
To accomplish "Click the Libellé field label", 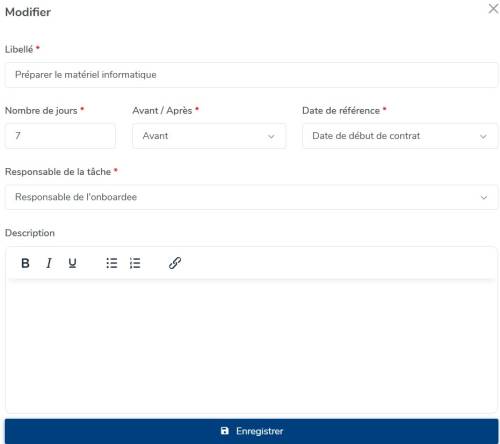I will 19,49.
